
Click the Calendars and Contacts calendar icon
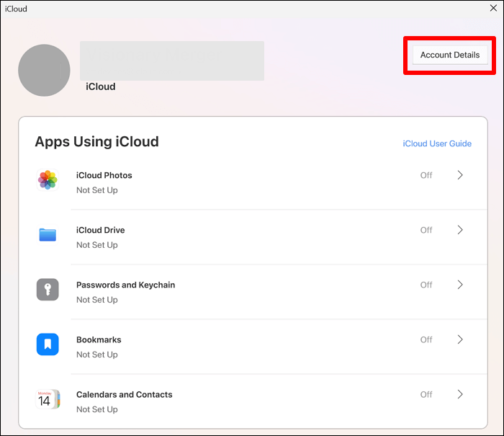tap(48, 399)
